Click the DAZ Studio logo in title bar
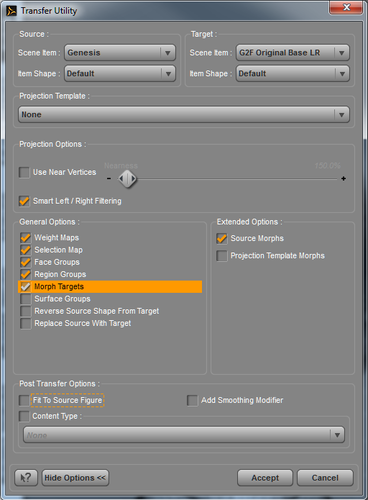The width and height of the screenshot is (368, 500). (x=12, y=11)
